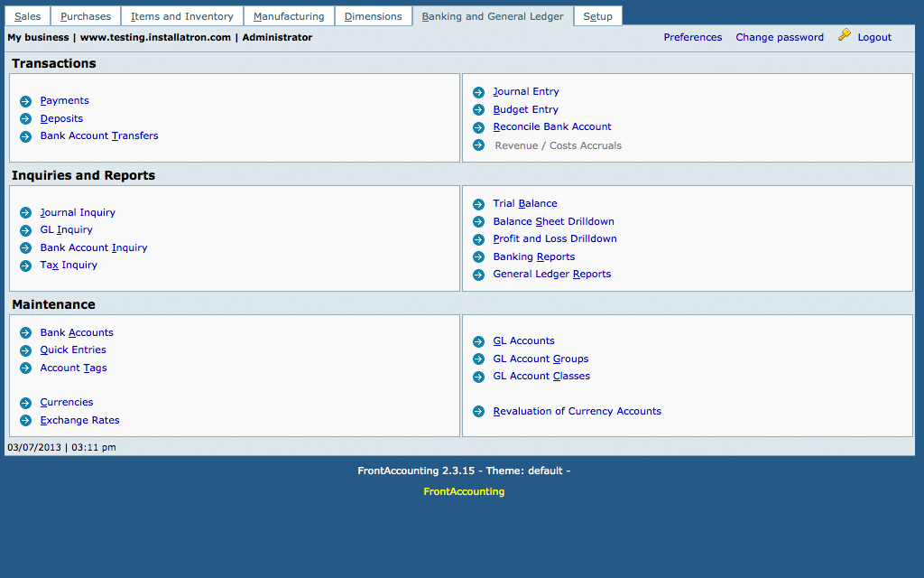Click the key icon next to Logout
The height and width of the screenshot is (578, 924).
[x=845, y=35]
